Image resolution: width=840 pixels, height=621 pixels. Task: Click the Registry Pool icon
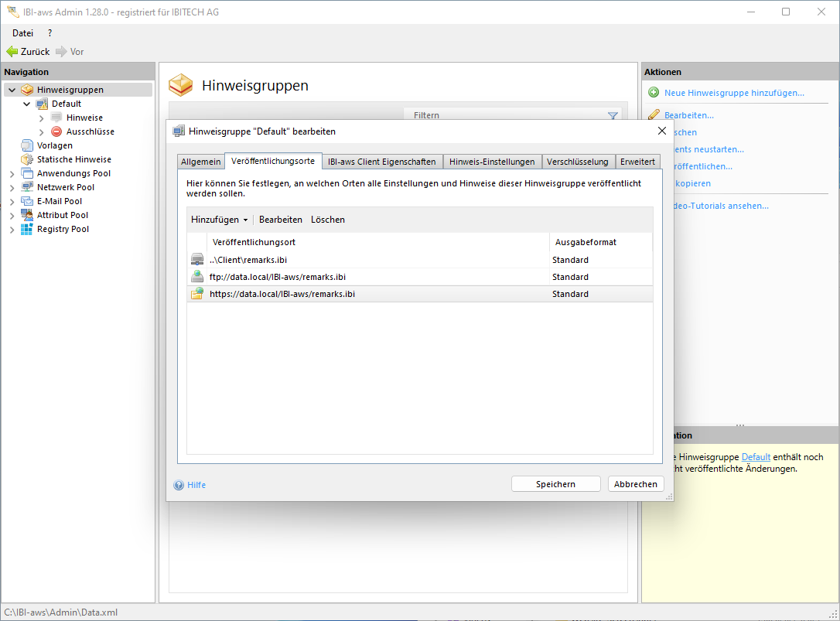click(27, 229)
